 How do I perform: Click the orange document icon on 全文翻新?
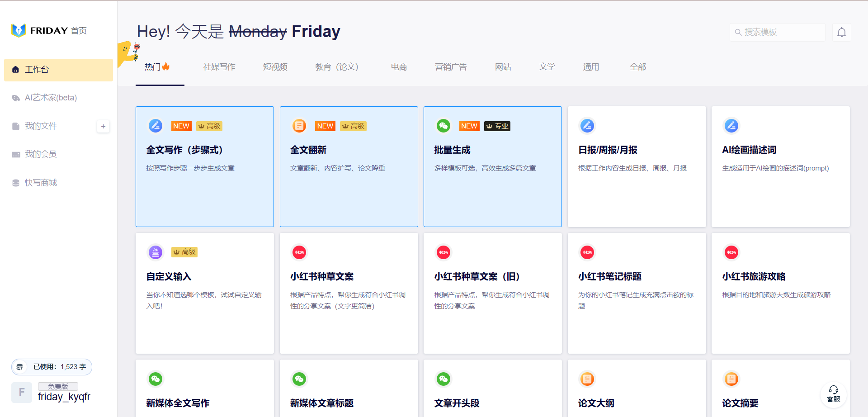(x=299, y=126)
